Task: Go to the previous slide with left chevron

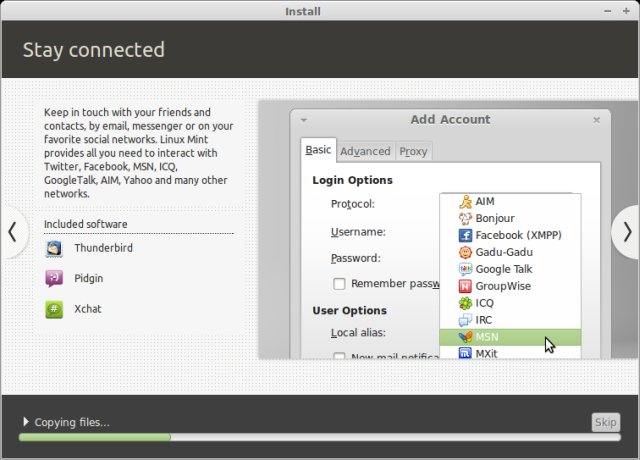Action: pyautogui.click(x=13, y=232)
